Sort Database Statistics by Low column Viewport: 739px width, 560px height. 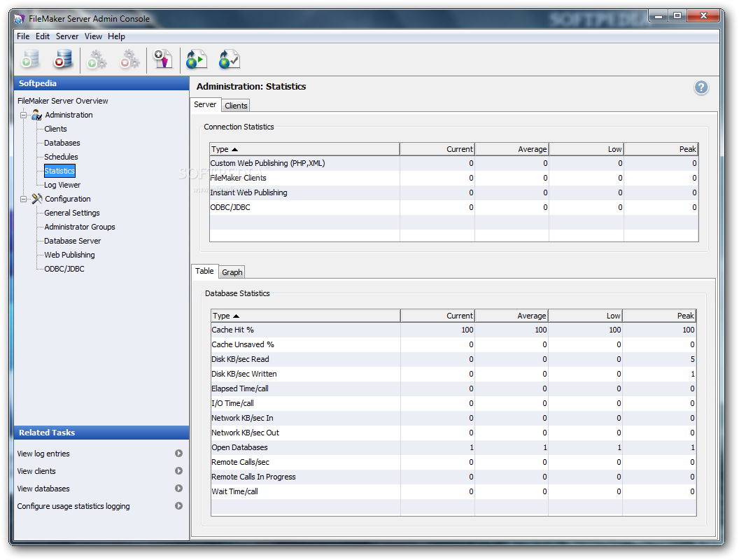coord(585,316)
